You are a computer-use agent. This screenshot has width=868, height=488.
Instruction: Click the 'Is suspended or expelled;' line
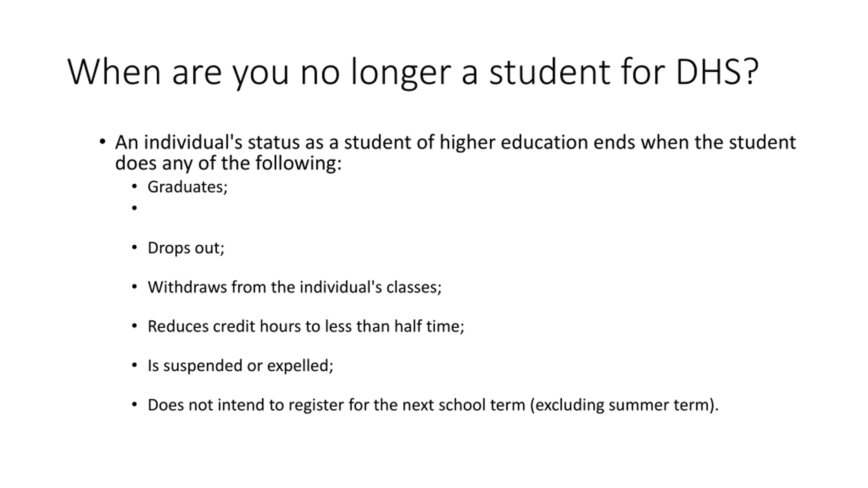click(240, 366)
